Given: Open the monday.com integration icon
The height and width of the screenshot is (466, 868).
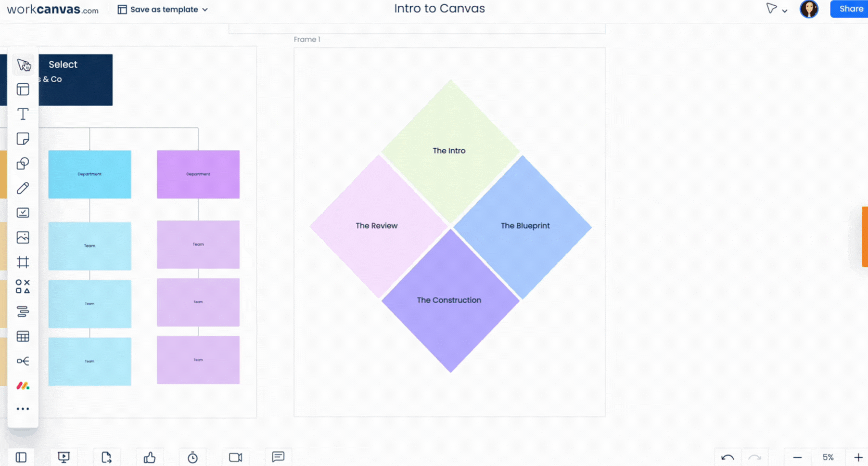Looking at the screenshot, I should coord(23,385).
